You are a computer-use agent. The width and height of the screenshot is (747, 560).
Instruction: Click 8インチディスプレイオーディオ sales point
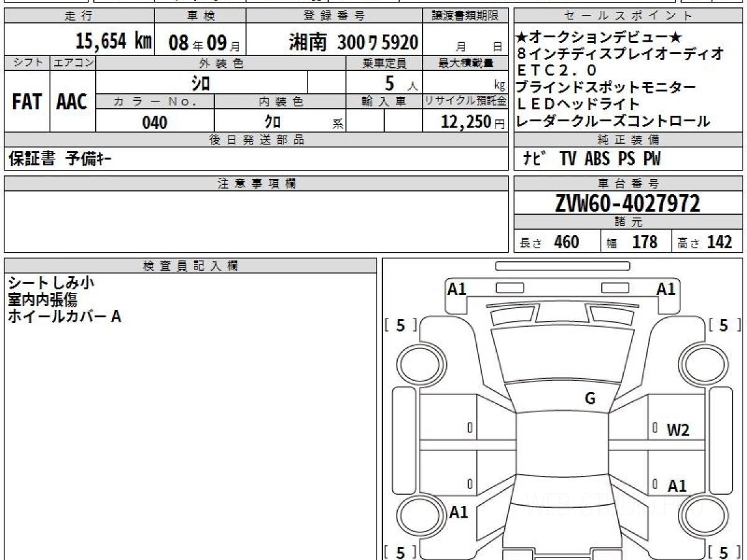(620, 54)
